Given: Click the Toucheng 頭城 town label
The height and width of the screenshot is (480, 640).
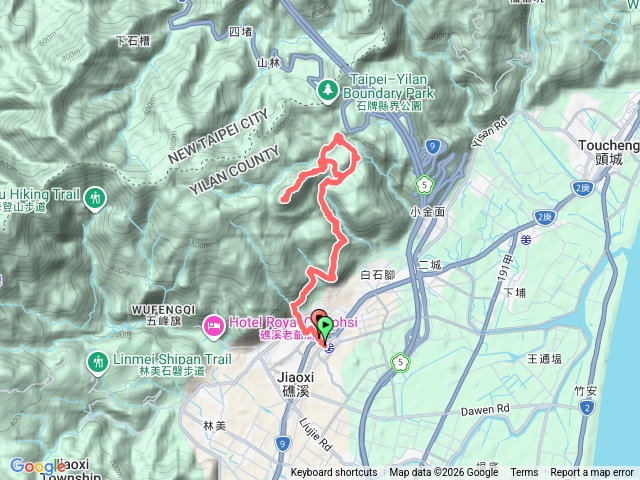Looking at the screenshot, I should [x=609, y=152].
